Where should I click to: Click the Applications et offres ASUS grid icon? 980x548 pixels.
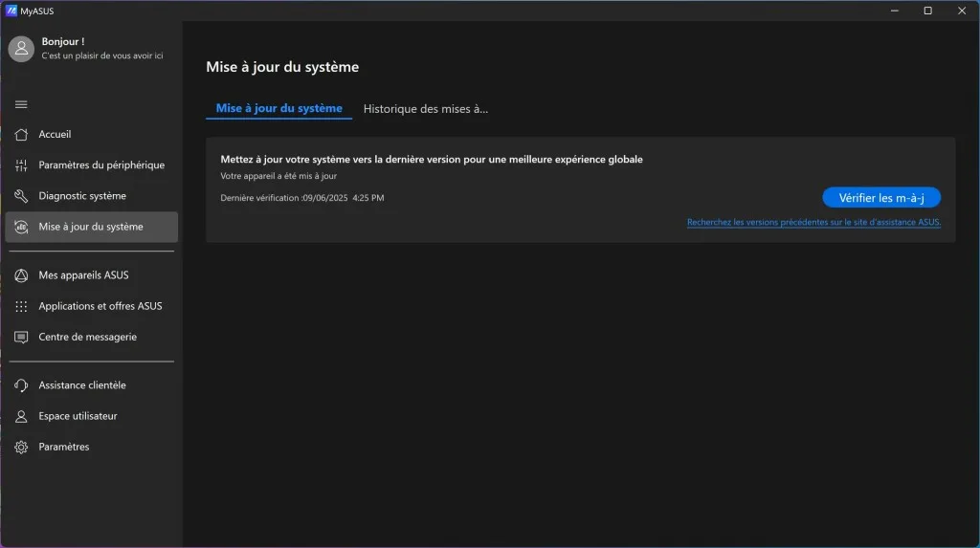click(21, 307)
